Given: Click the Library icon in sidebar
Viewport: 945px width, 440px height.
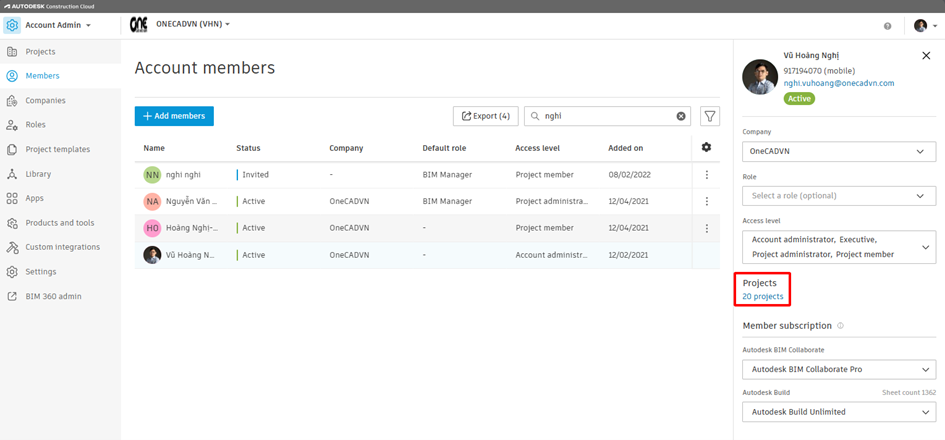Looking at the screenshot, I should (x=11, y=174).
